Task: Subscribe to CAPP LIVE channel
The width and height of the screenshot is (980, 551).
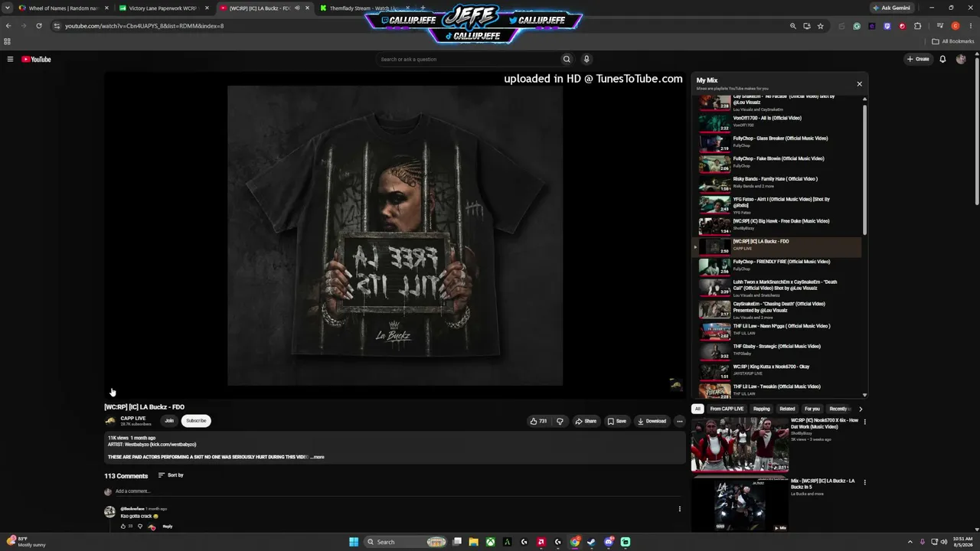Action: (x=196, y=420)
